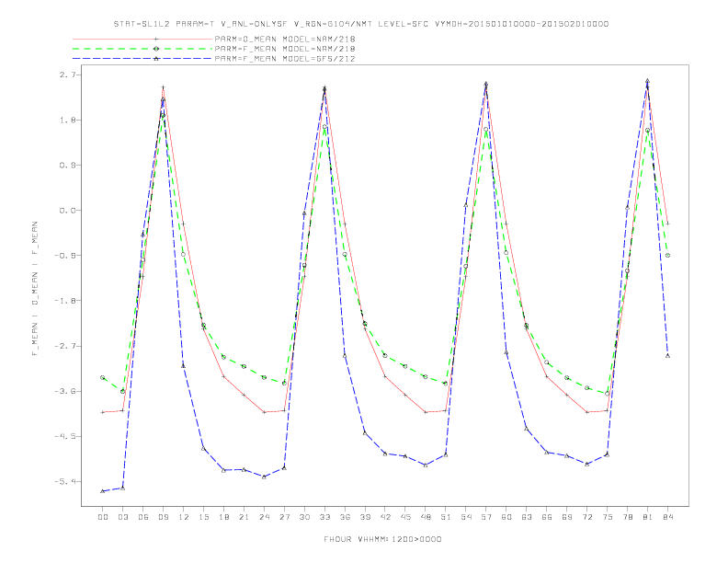Click x-axis forecast hour label 51
This screenshot has width=728, height=563.
446,517
